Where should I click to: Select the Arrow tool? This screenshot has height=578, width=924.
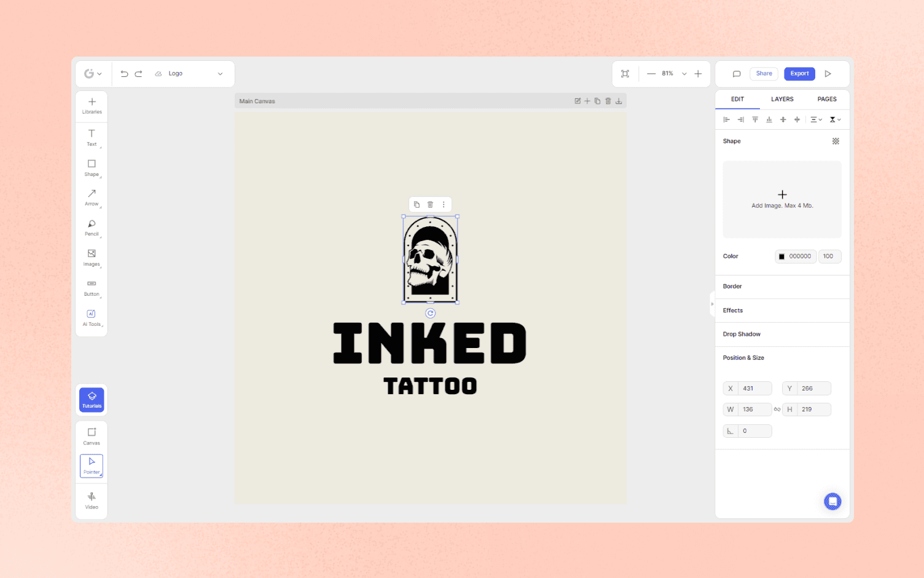[x=92, y=197]
